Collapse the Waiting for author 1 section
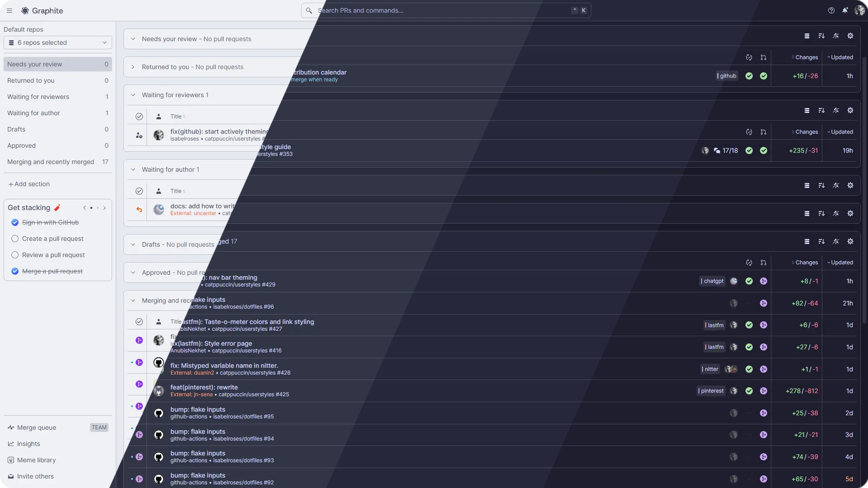The width and height of the screenshot is (868, 488). (x=133, y=169)
